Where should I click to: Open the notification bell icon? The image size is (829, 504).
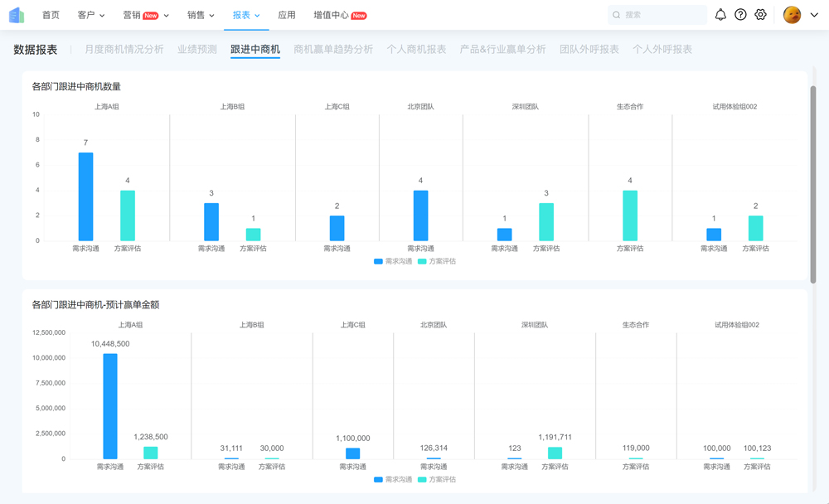(x=720, y=14)
